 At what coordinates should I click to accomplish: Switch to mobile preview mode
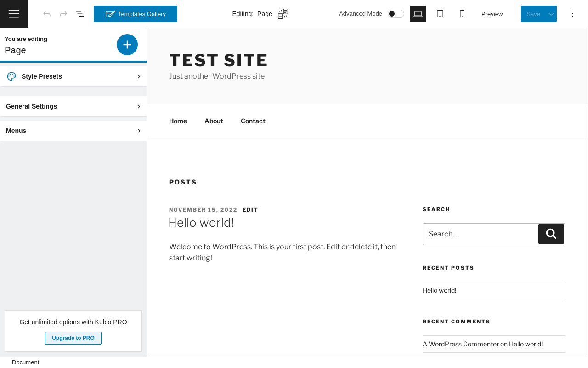point(462,14)
